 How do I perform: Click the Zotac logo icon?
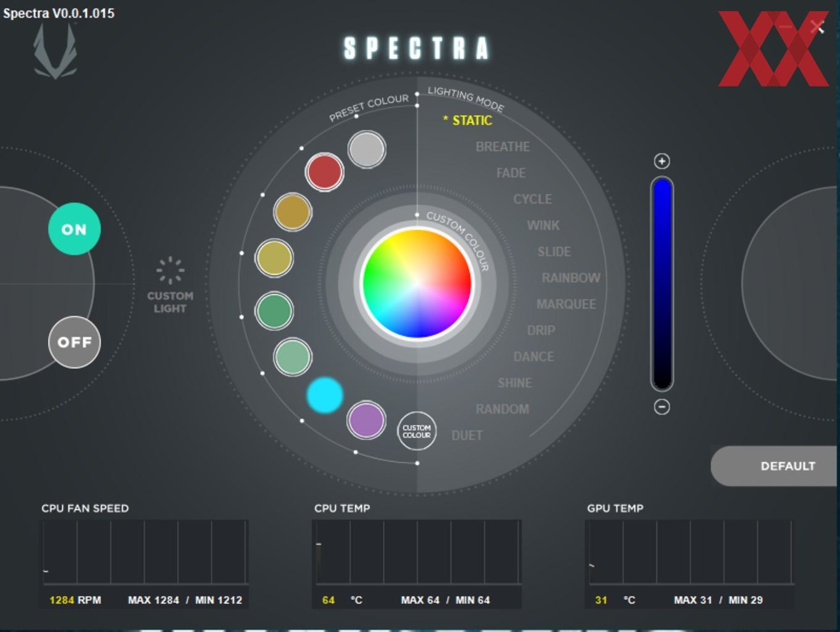(56, 51)
